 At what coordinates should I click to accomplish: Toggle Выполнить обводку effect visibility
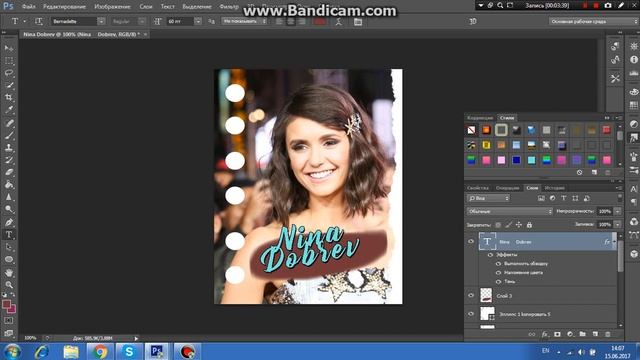(x=498, y=264)
